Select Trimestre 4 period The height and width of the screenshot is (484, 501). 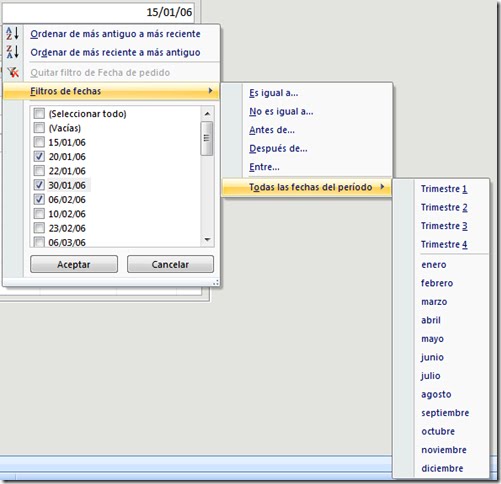pos(444,244)
